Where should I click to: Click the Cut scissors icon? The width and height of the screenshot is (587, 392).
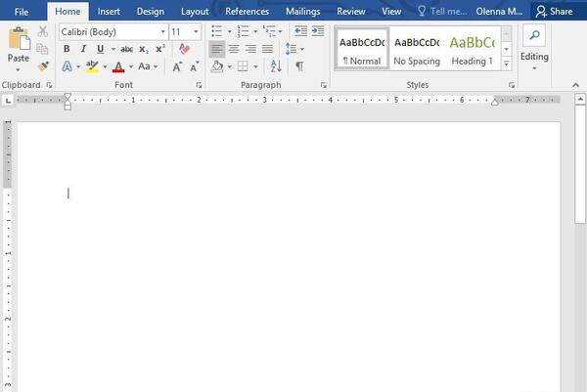[43, 31]
